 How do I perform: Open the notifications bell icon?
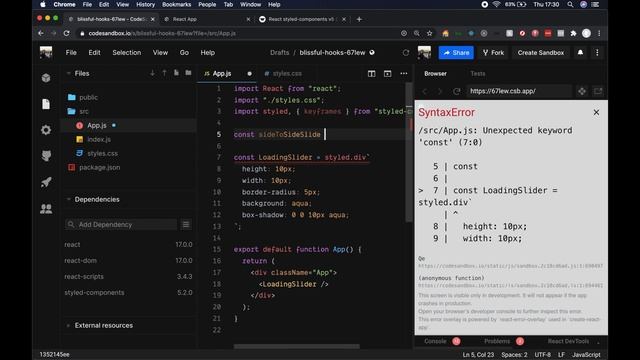coord(580,52)
